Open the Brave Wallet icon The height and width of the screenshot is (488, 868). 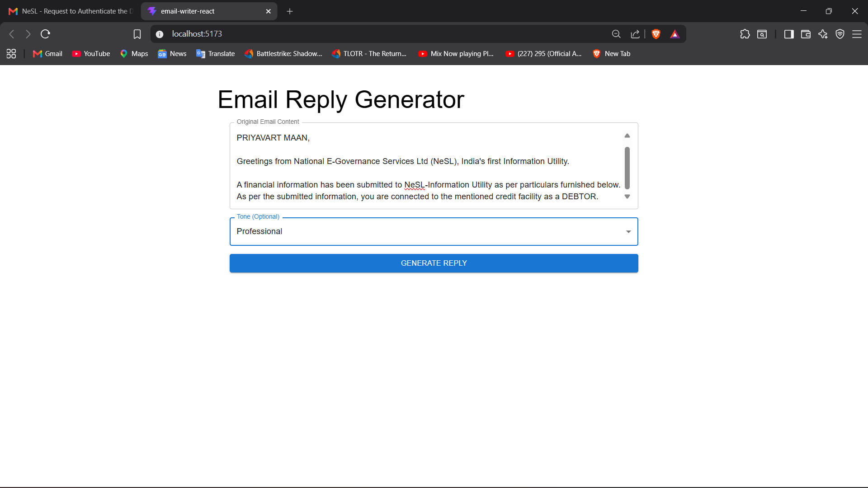tap(806, 34)
